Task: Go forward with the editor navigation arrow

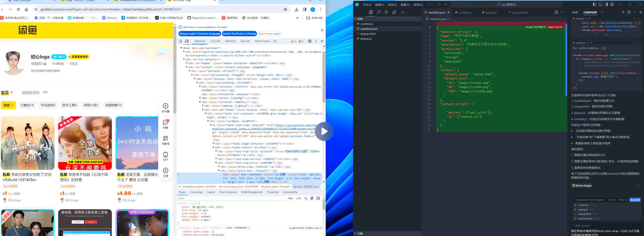Action: pos(445,4)
